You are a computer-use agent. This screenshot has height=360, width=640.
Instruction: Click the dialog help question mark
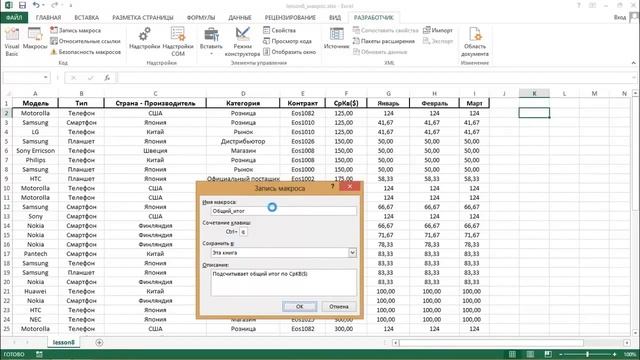tap(333, 187)
